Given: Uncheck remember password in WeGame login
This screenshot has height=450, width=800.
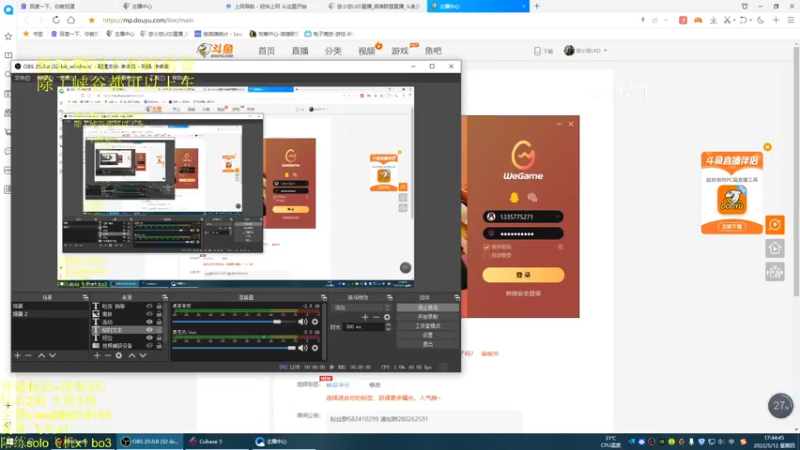Looking at the screenshot, I should click(x=486, y=247).
